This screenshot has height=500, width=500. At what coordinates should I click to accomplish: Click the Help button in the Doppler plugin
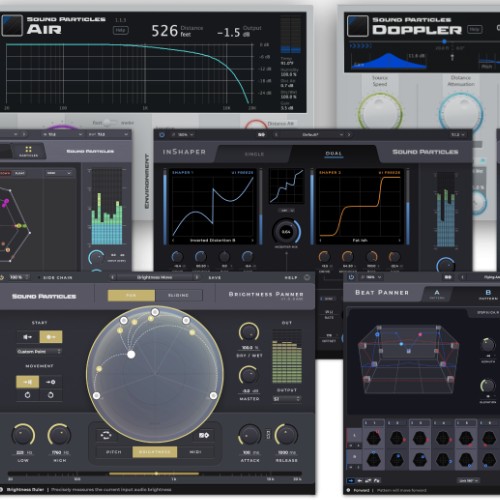[475, 29]
